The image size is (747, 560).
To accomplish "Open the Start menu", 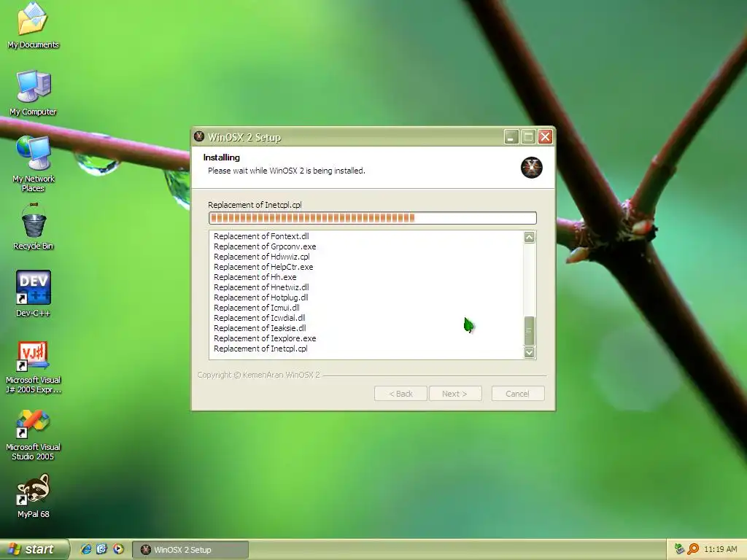I will coord(34,549).
